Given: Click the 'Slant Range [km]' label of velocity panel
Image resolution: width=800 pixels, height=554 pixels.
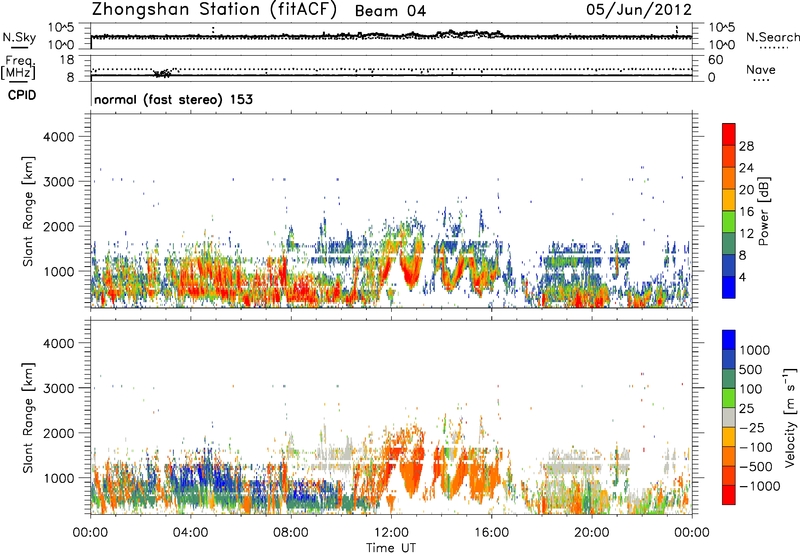Looking at the screenshot, I should tap(28, 417).
